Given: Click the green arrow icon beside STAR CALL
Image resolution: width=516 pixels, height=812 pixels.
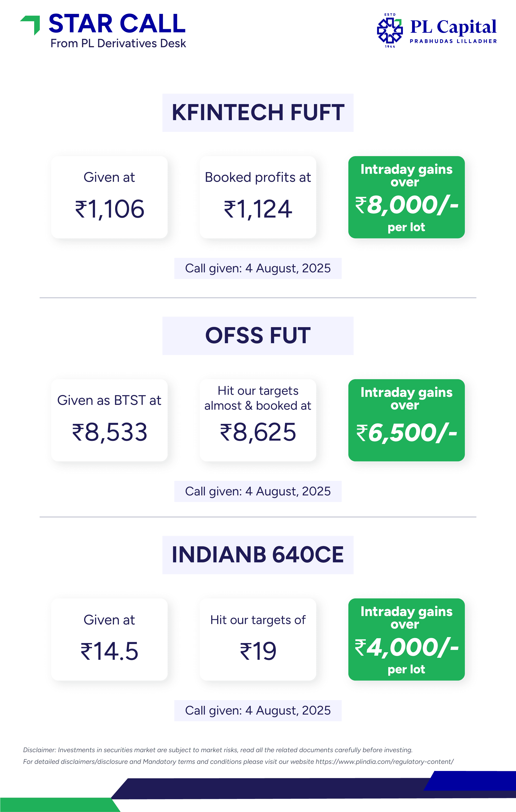Looking at the screenshot, I should pyautogui.click(x=31, y=25).
